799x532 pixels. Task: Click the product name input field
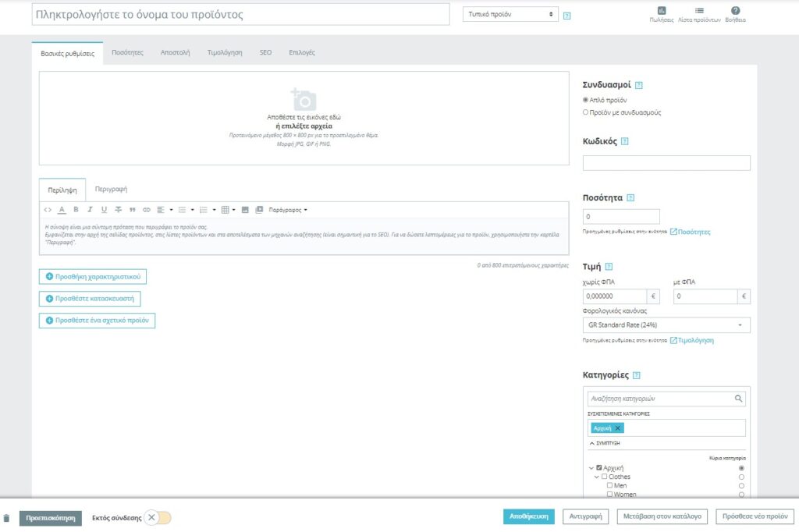pos(240,15)
